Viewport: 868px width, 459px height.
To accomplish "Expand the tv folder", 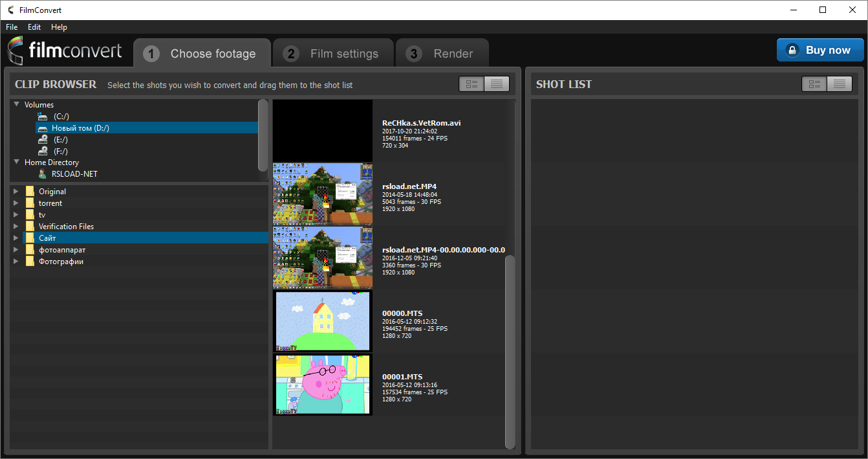I will [16, 215].
